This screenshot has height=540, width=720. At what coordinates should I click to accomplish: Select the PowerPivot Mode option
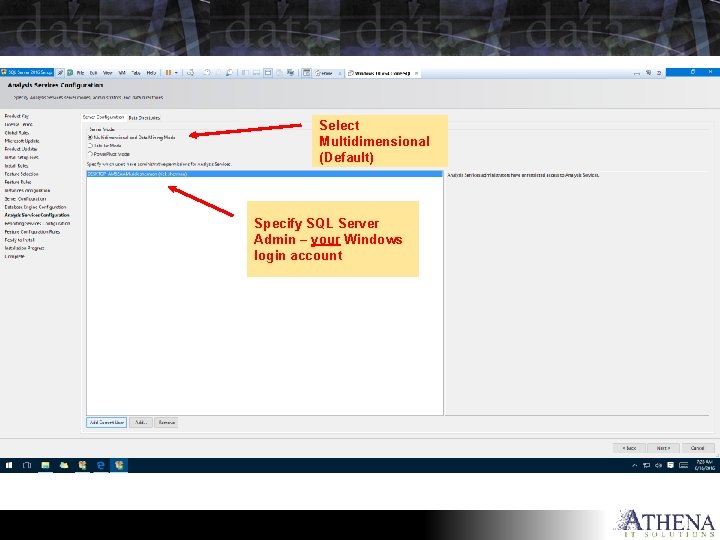click(x=109, y=154)
